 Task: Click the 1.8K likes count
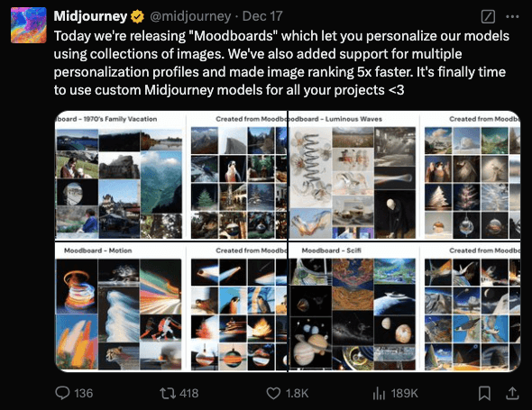click(x=297, y=394)
